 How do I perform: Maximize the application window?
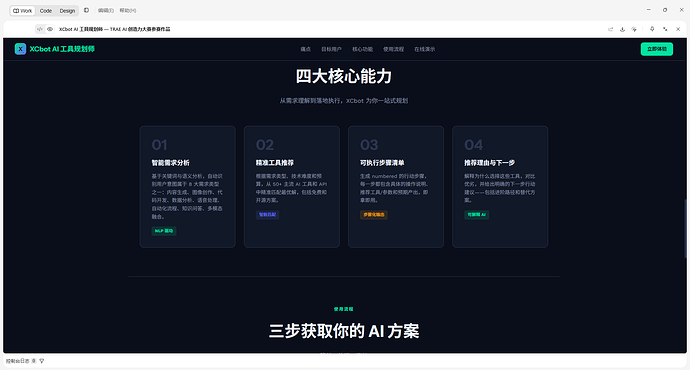665,10
